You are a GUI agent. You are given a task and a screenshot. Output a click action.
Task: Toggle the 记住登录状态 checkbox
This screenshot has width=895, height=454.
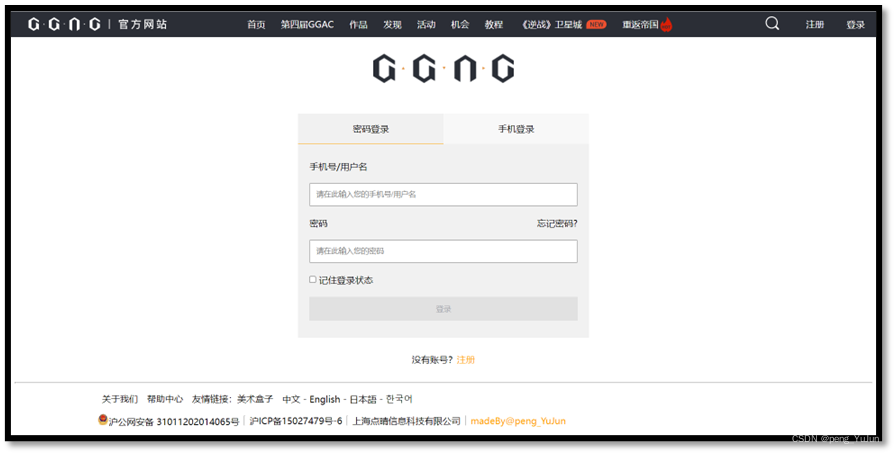click(x=313, y=279)
